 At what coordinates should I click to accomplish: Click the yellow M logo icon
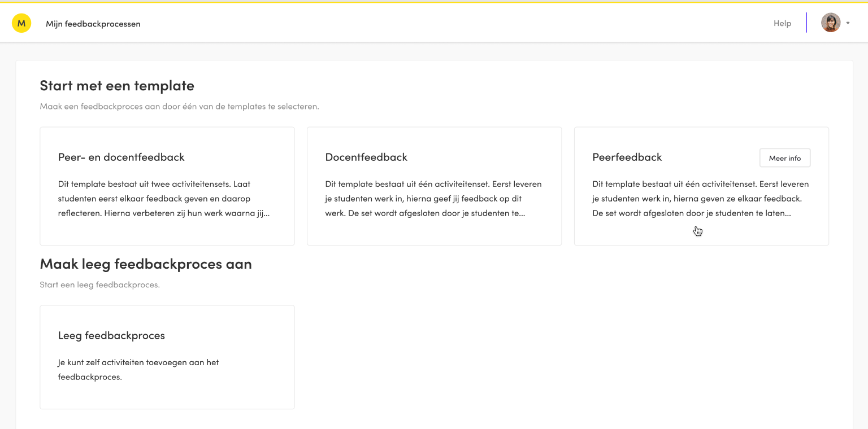21,23
